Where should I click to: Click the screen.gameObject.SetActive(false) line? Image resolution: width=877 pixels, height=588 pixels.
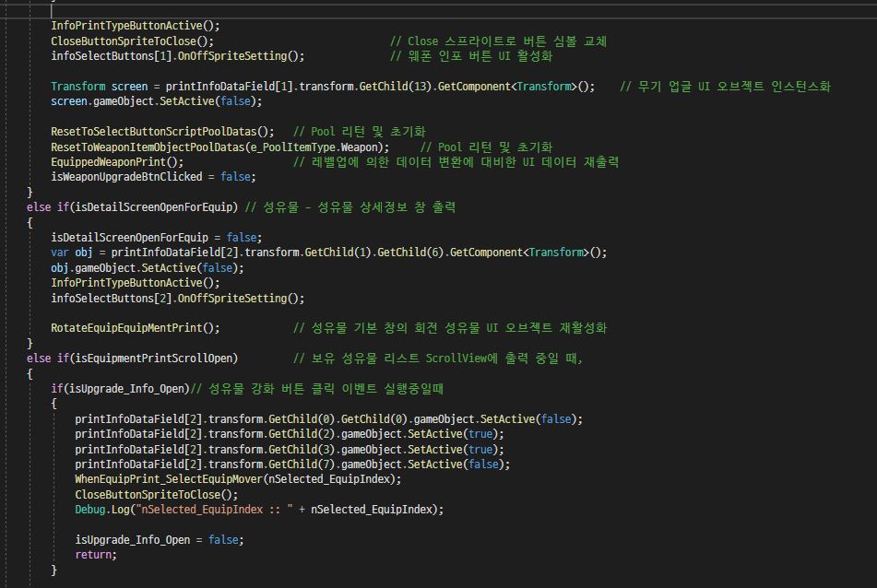[x=157, y=101]
